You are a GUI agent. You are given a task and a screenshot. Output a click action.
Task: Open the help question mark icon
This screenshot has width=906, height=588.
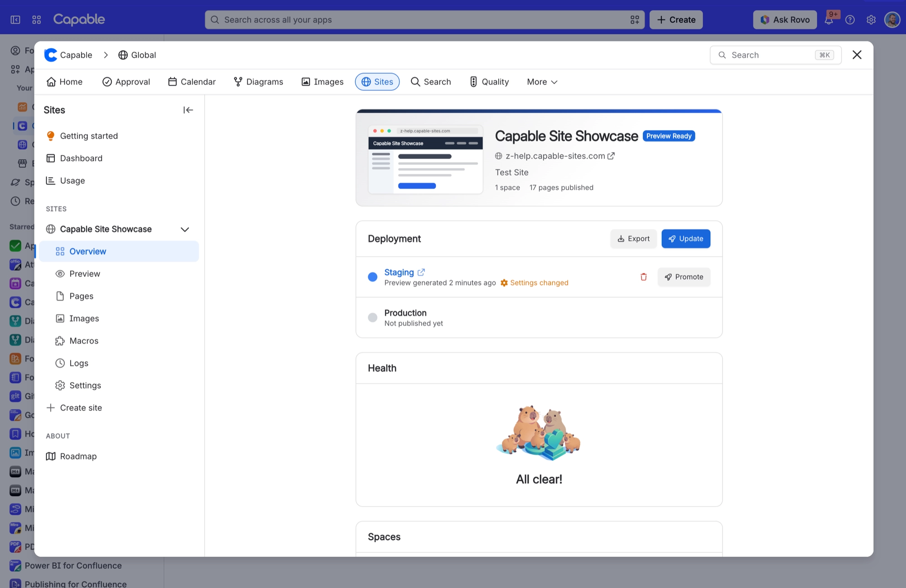tap(850, 20)
